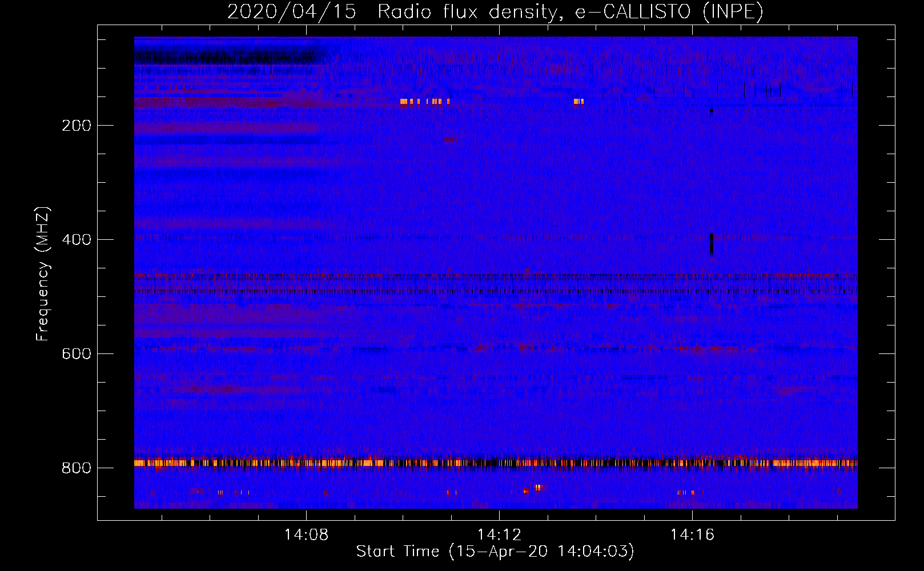Click the "Start Time (15-Apr-20 14:04:03)" axis label

(496, 552)
